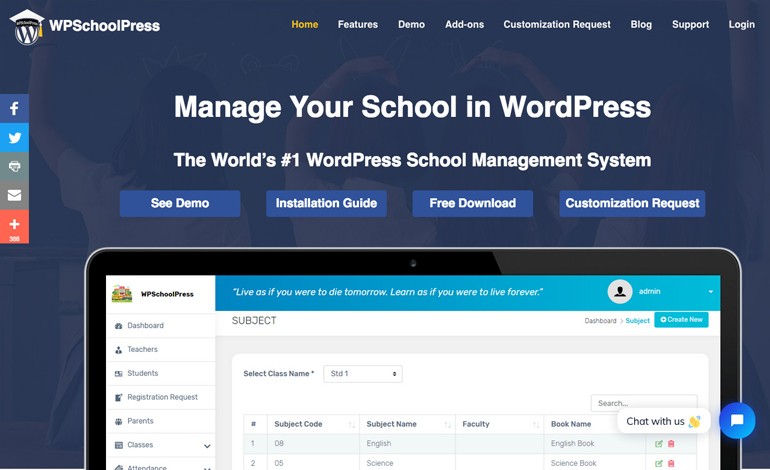Image resolution: width=770 pixels, height=470 pixels.
Task: Open the Home menu item
Action: 304,25
